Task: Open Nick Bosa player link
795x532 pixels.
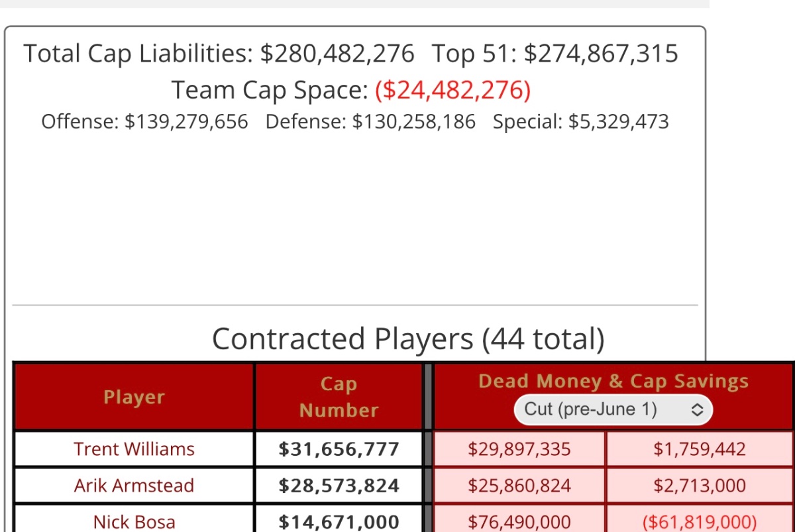Action: (x=134, y=521)
